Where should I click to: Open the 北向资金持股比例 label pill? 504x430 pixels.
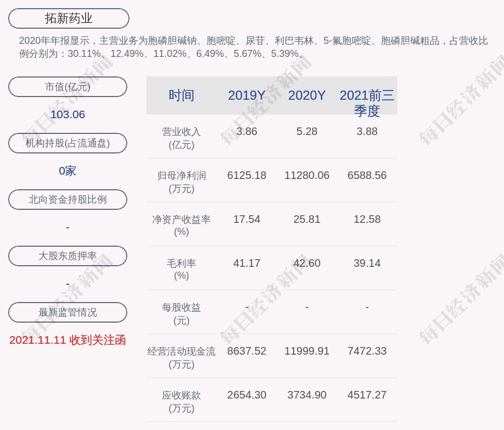(68, 200)
